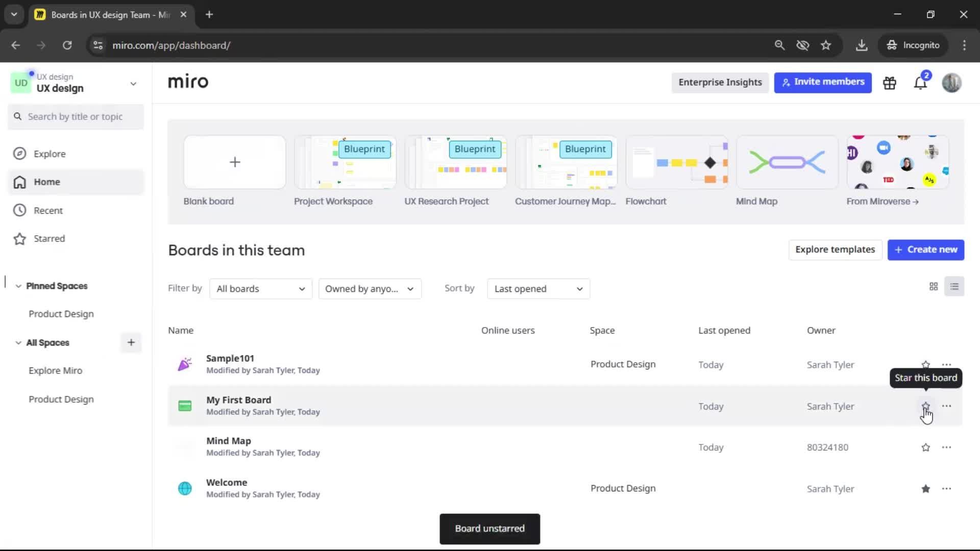Switch to list view layout
This screenshot has width=980, height=551.
[954, 287]
